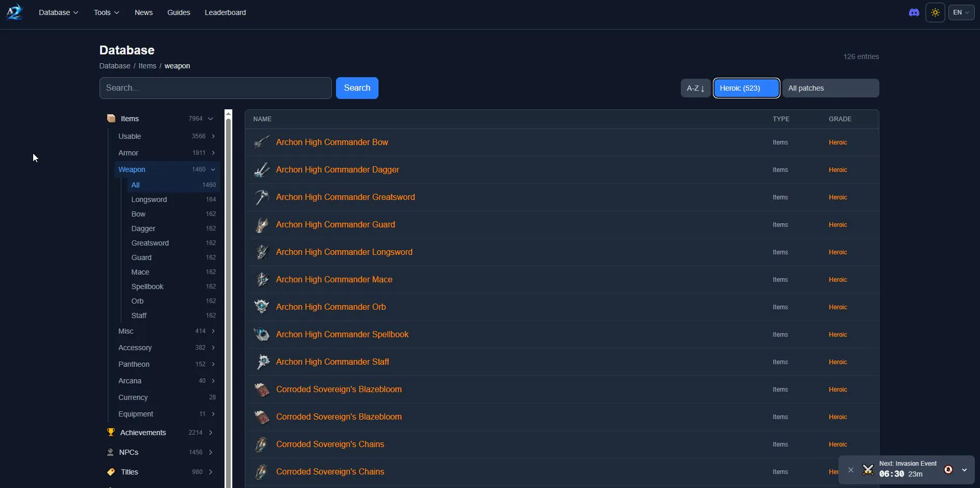
Task: Open the All patches dropdown
Action: (x=830, y=88)
